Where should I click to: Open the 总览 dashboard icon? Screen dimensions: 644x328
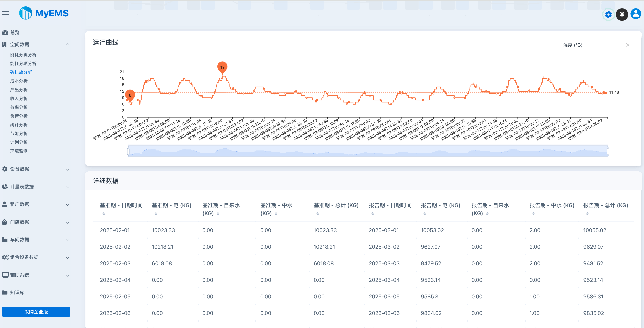(x=5, y=32)
